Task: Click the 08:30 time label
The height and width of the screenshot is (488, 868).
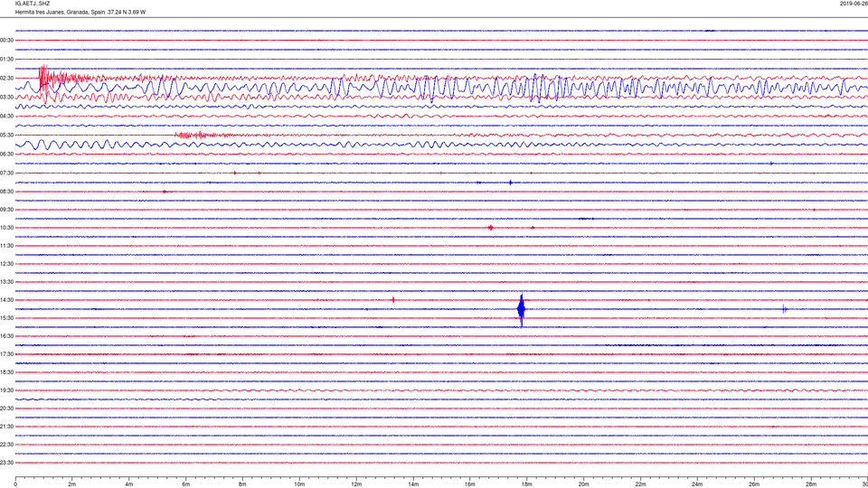Action: (x=6, y=192)
